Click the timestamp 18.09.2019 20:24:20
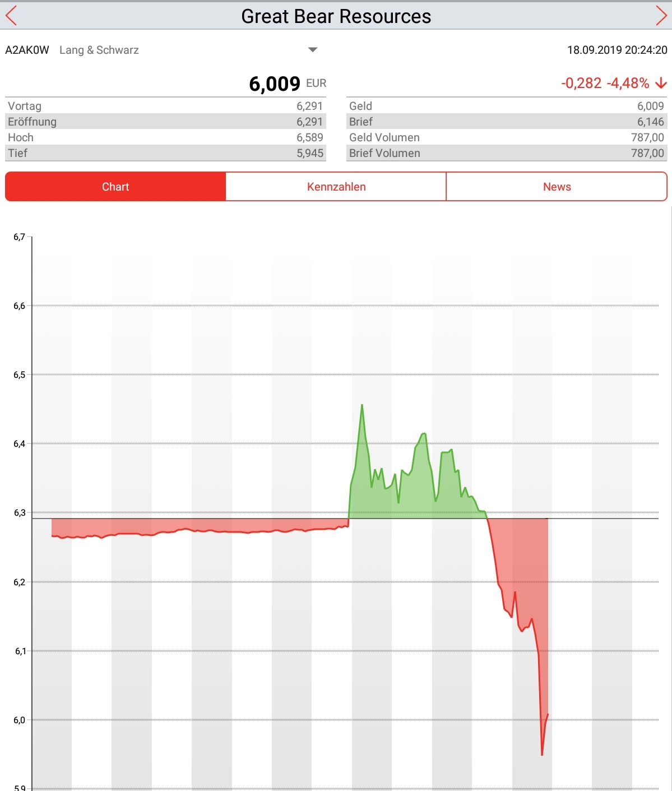The height and width of the screenshot is (791, 672). (x=617, y=50)
